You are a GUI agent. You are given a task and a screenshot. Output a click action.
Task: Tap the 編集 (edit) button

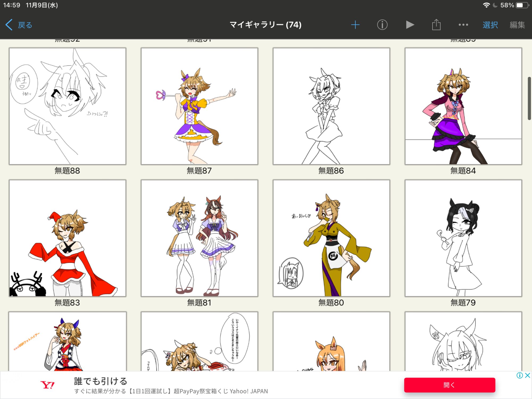517,25
